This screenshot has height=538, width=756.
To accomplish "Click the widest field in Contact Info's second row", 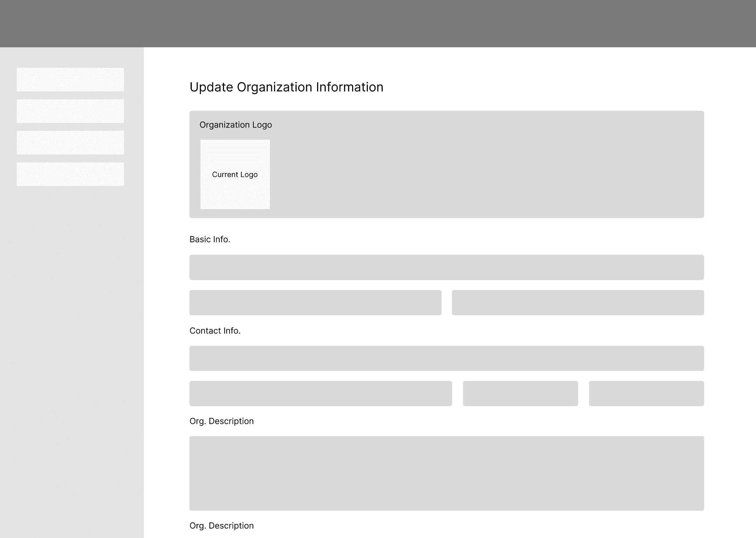I will coord(321,393).
